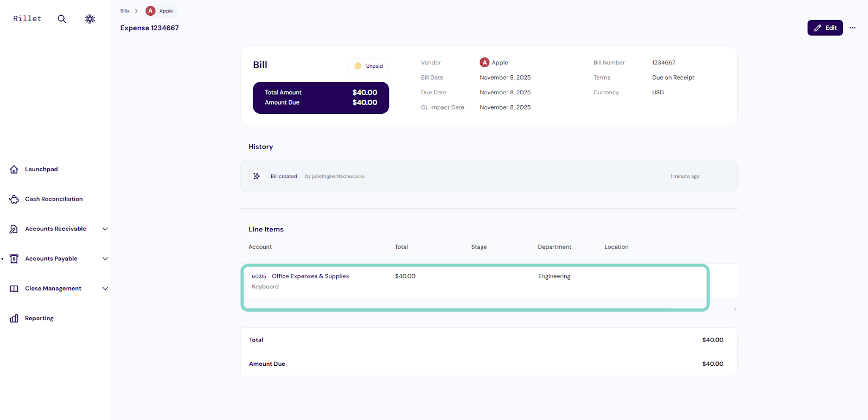This screenshot has width=868, height=420.
Task: Click the snowflake icon beside search
Action: click(x=90, y=19)
